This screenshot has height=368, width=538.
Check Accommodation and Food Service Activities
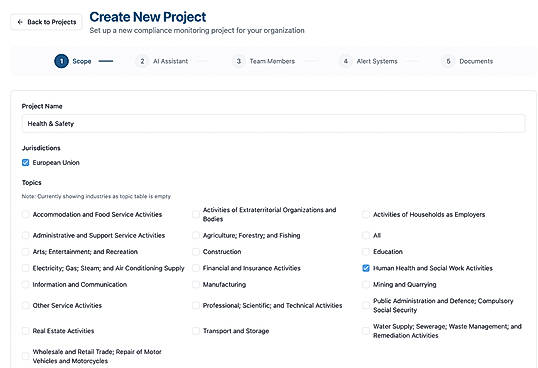click(25, 214)
